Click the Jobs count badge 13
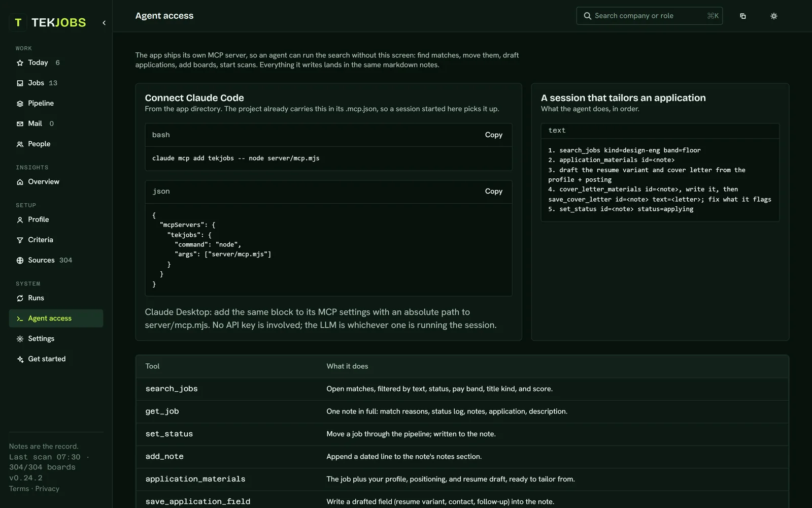812x508 pixels. click(53, 83)
